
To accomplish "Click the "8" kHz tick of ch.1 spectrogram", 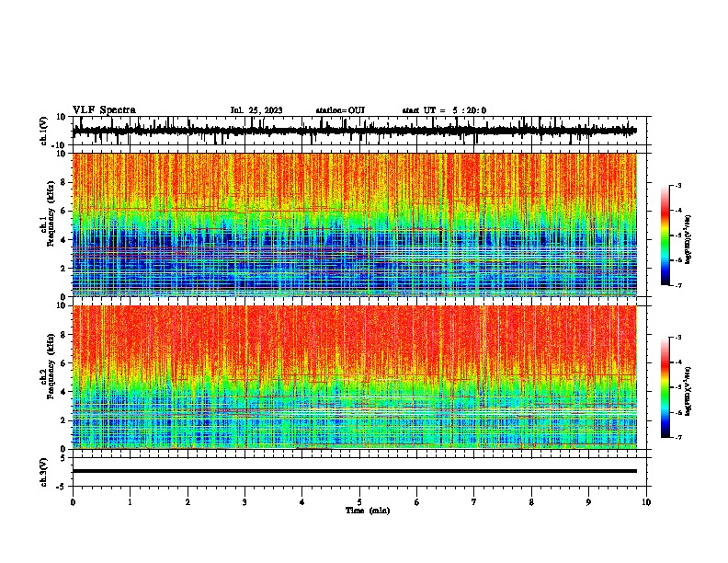I will (63, 182).
